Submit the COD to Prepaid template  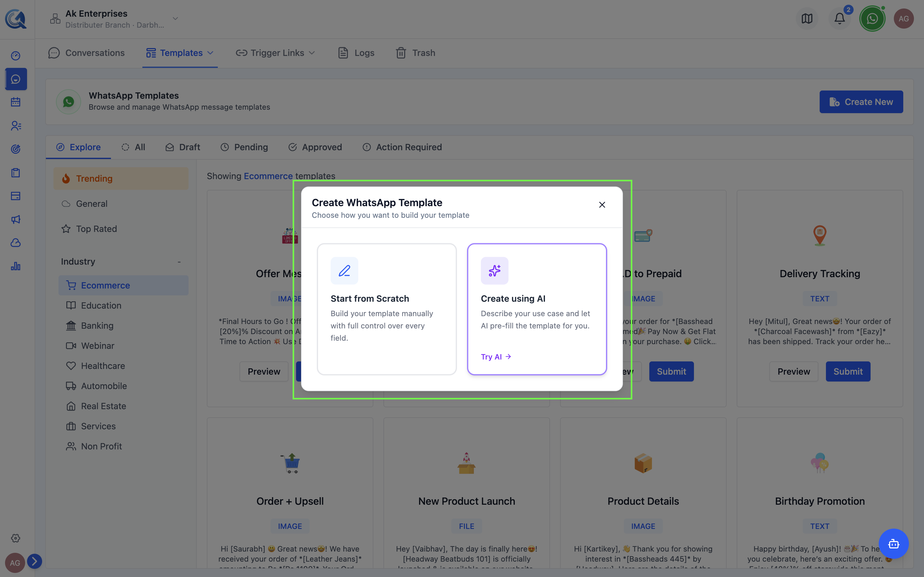[x=671, y=371]
